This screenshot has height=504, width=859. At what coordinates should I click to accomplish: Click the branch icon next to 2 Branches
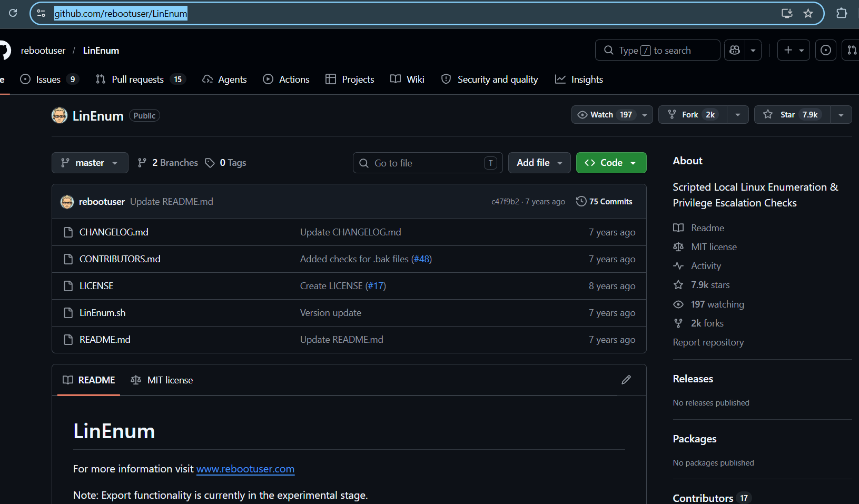click(142, 163)
